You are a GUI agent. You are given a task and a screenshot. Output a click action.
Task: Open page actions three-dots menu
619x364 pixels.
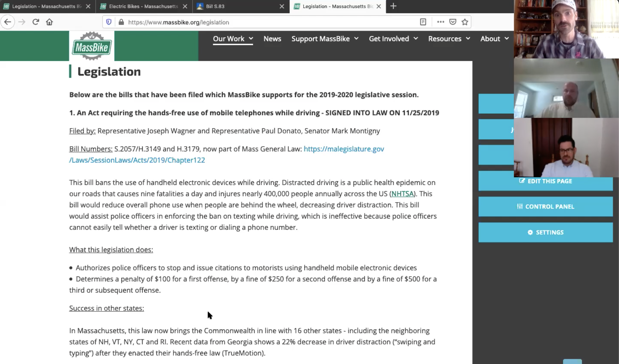coord(440,22)
